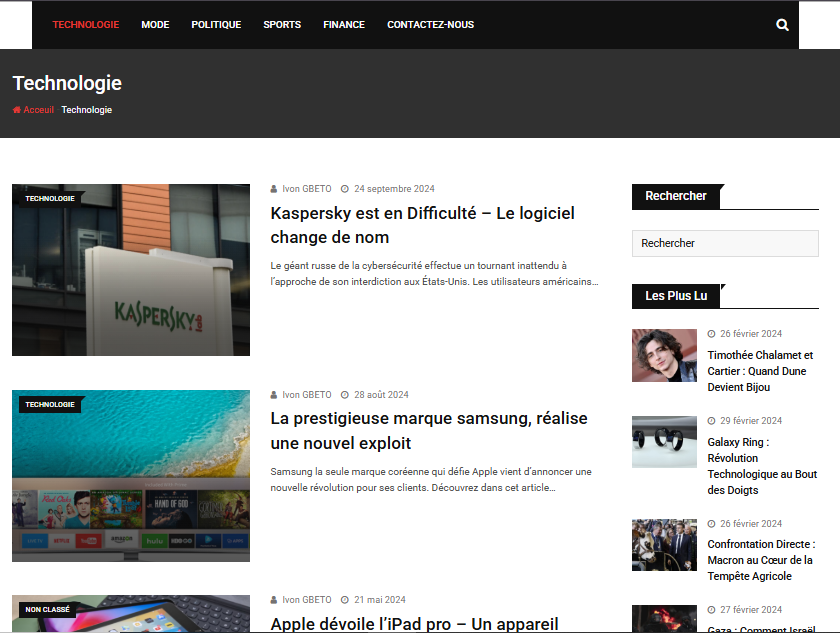Click the date 28 août 2024
840x633 pixels.
(381, 395)
